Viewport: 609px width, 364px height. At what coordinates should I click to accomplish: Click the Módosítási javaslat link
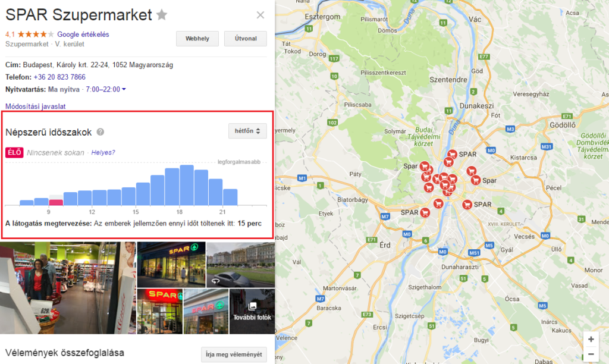click(35, 106)
